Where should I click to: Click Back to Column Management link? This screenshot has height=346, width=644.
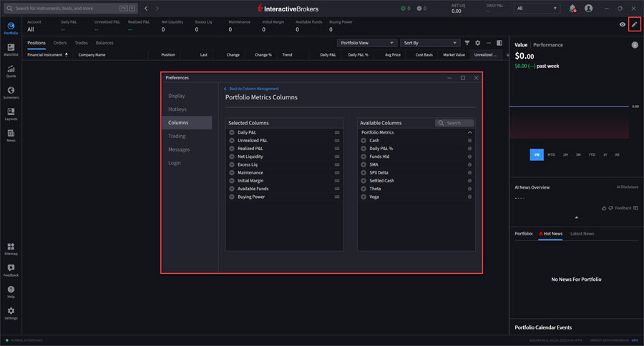251,89
